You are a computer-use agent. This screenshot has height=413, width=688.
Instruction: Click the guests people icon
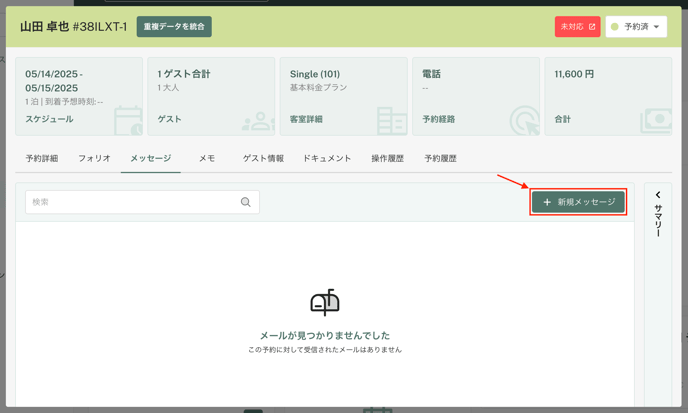[258, 122]
